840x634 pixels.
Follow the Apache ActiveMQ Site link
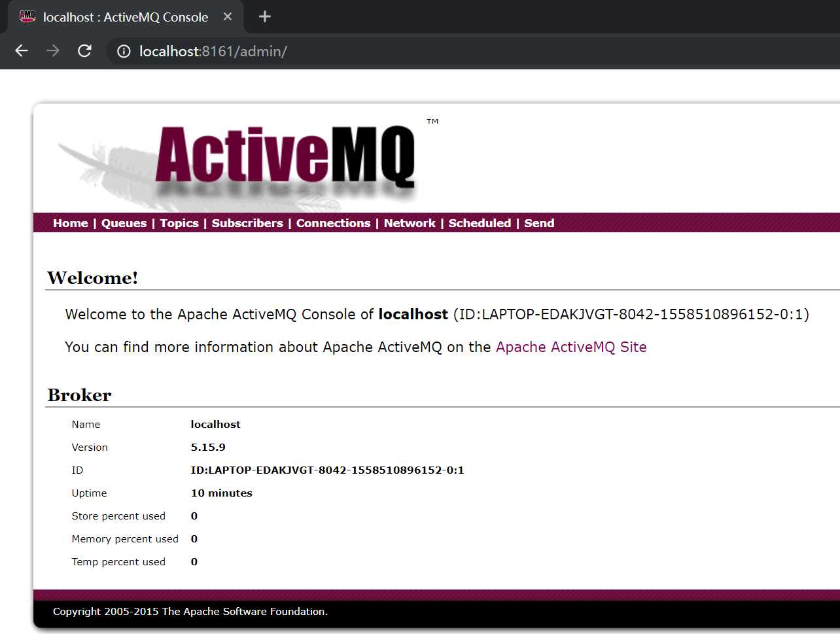pyautogui.click(x=571, y=347)
